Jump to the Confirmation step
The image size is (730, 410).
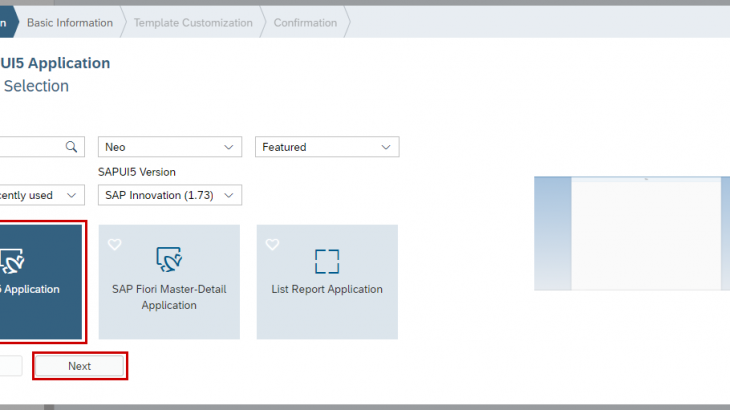pyautogui.click(x=305, y=22)
